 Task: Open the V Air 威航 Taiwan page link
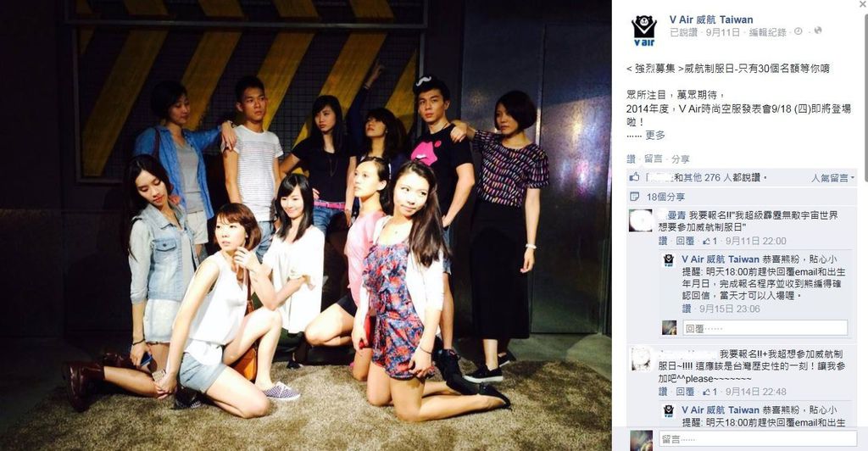[x=711, y=19]
